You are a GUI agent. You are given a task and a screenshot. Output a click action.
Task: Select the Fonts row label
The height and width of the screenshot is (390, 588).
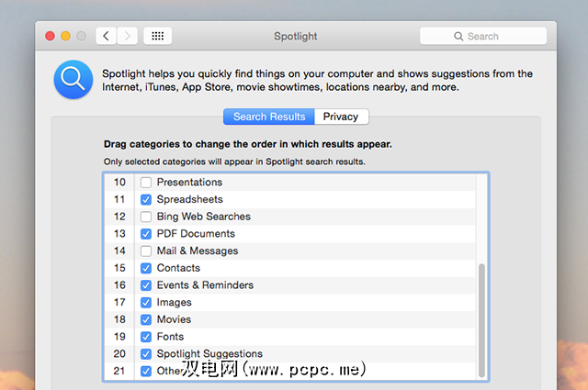(x=170, y=337)
